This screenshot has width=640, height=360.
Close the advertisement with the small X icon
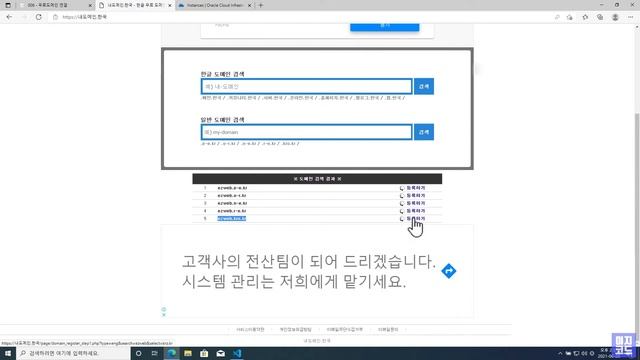164,315
